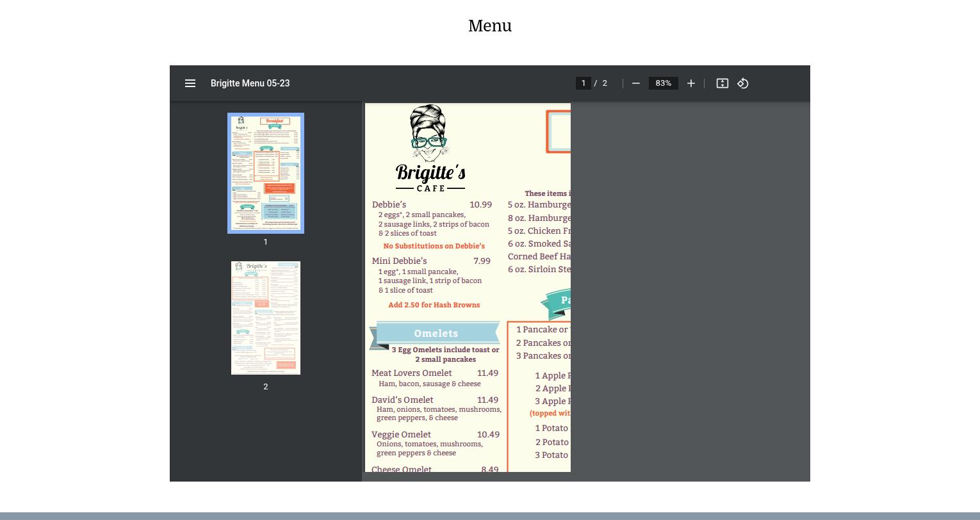Click the current page number field

(584, 83)
